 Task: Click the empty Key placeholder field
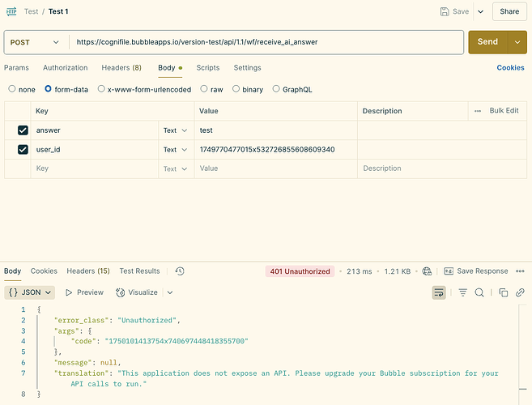(x=94, y=168)
